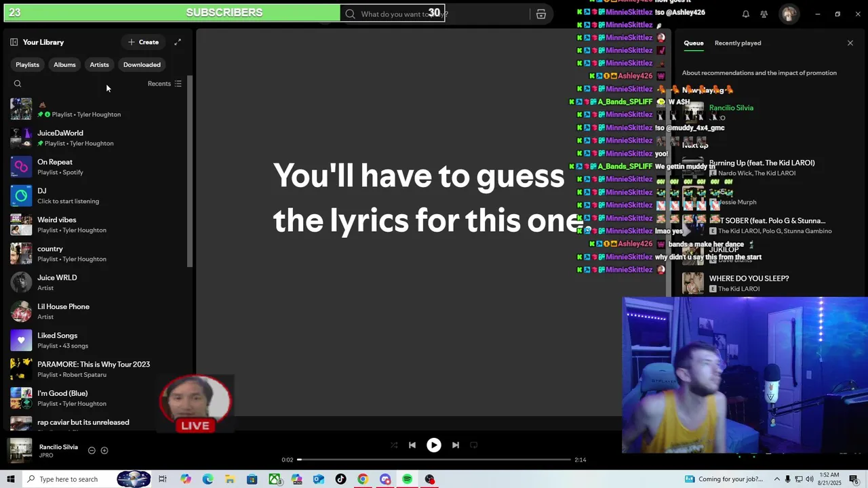Open the taskbar notification center

click(x=854, y=479)
